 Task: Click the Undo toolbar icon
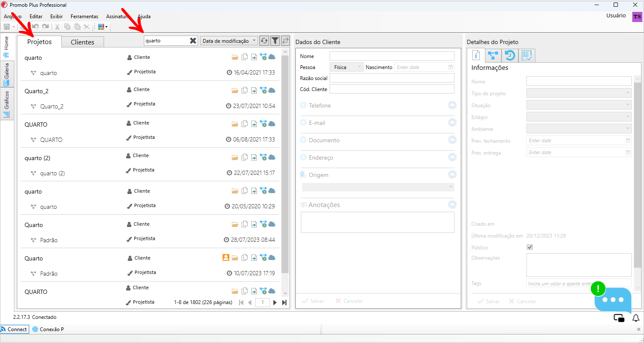pos(35,27)
